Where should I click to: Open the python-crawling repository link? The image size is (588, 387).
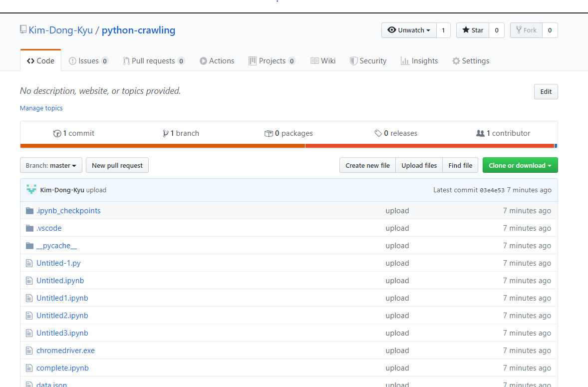(x=138, y=30)
